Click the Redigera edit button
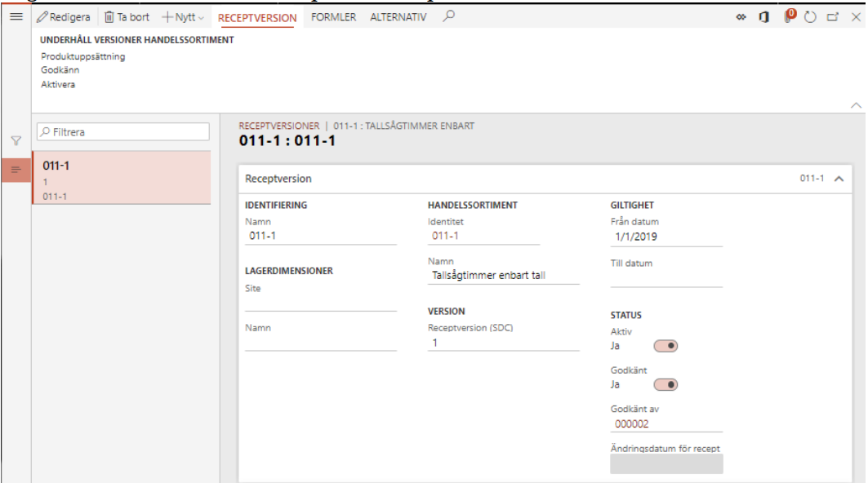 click(x=64, y=17)
